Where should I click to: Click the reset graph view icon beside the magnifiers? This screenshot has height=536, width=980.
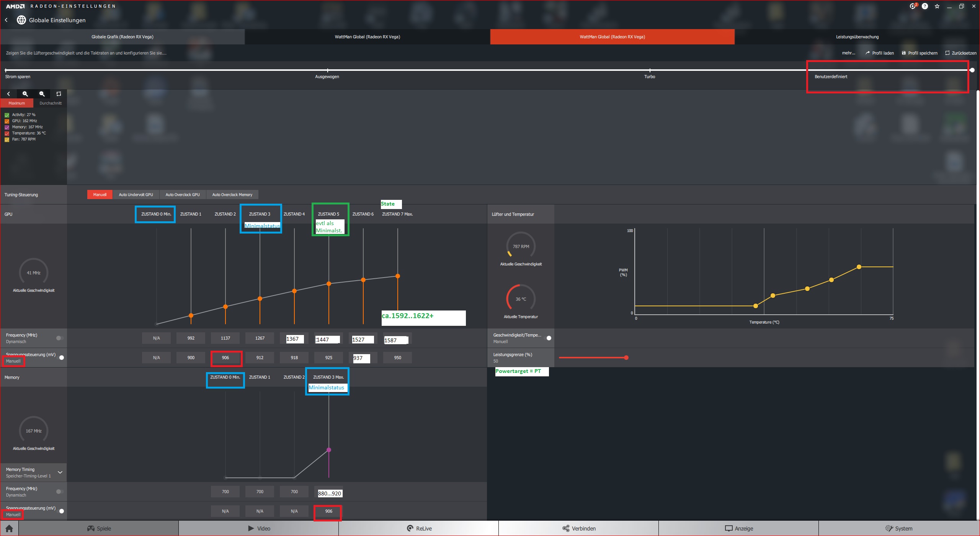(59, 94)
